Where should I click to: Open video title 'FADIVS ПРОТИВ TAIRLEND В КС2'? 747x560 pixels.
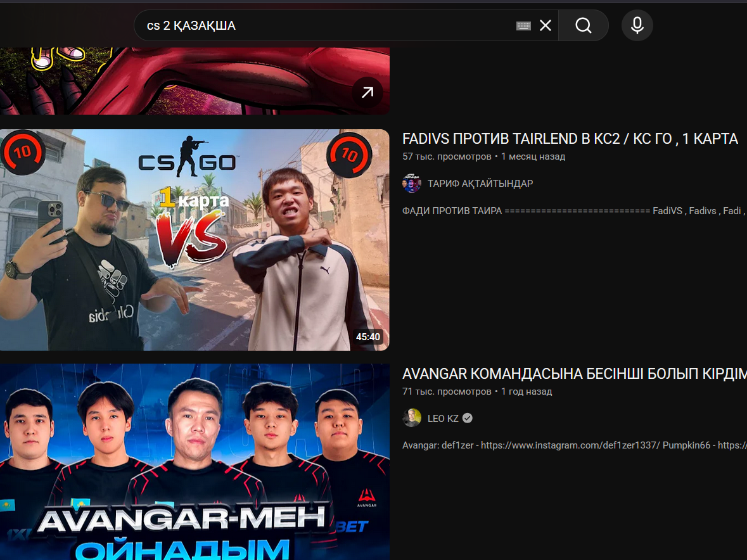coord(570,139)
